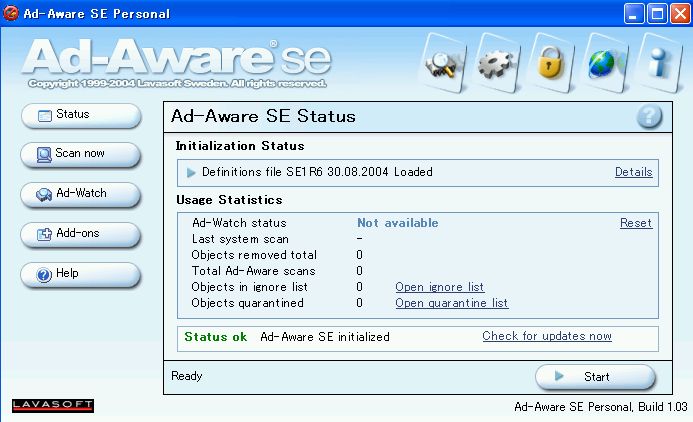Select the 'Status ok' text
This screenshot has width=693, height=422.
[x=216, y=337]
